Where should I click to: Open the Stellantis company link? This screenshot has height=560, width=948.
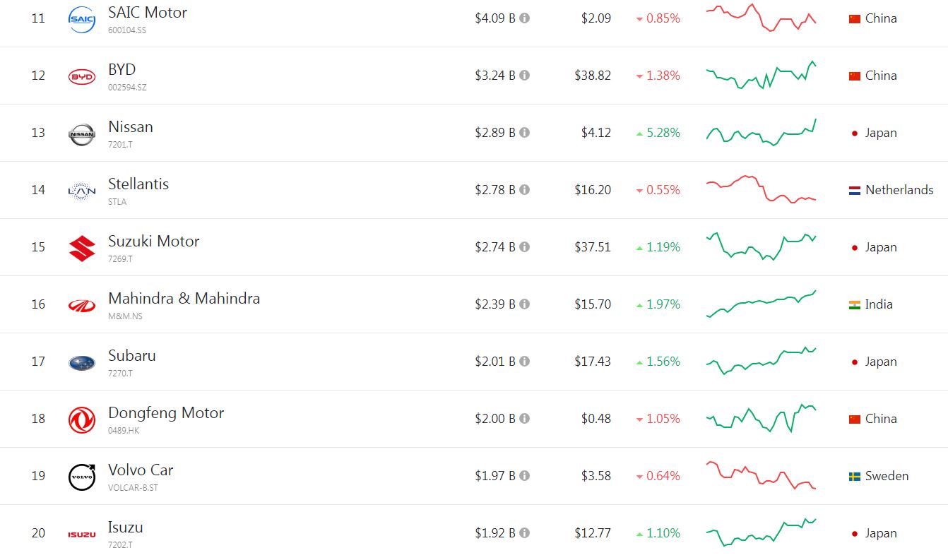138,184
